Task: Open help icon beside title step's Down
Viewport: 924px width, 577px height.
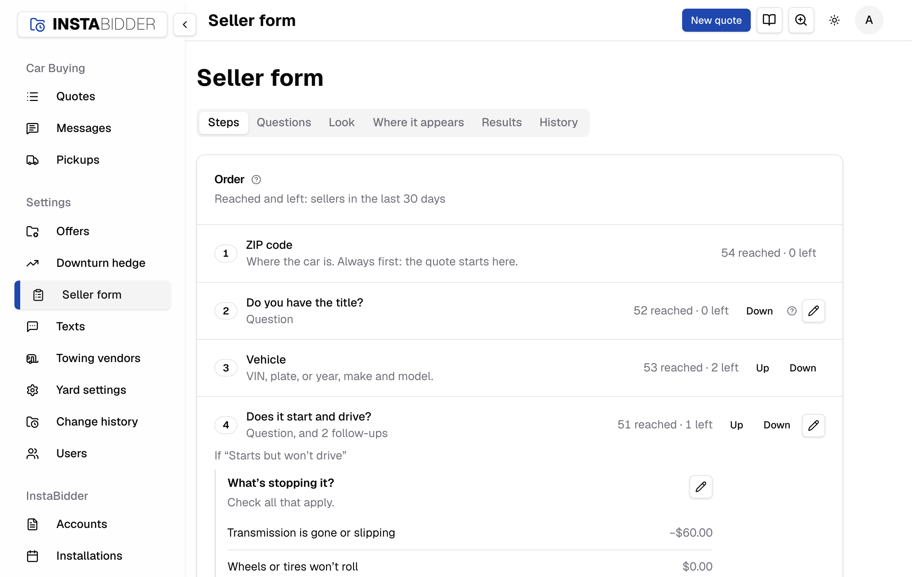Action: point(792,311)
